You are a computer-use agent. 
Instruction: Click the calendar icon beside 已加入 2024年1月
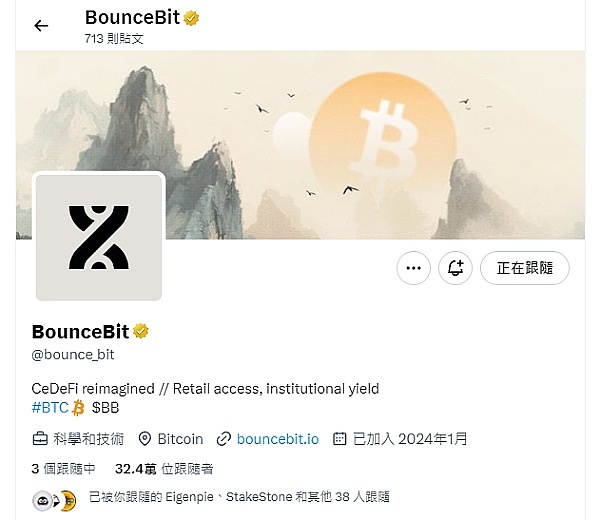point(340,439)
